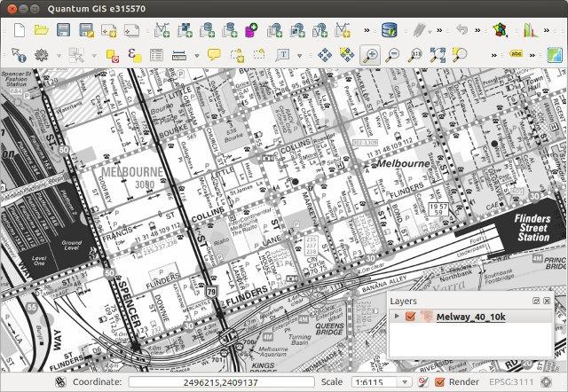Screen dimensions: 568x392
Task: Select the Identify Features tool
Action: pos(19,55)
